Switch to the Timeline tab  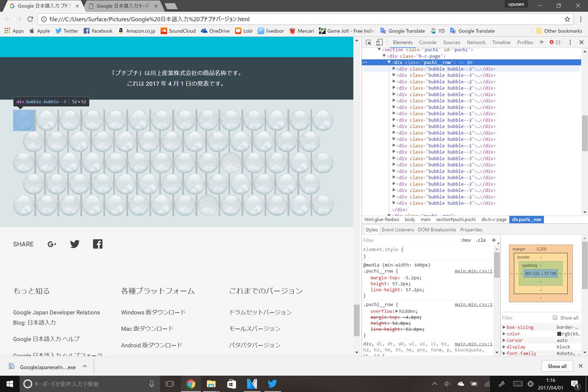tap(501, 42)
